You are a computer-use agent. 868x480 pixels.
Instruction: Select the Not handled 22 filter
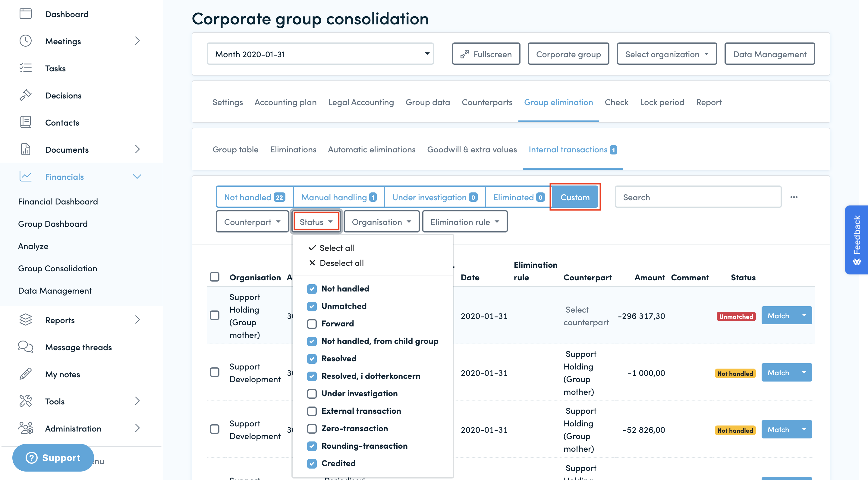click(x=255, y=197)
